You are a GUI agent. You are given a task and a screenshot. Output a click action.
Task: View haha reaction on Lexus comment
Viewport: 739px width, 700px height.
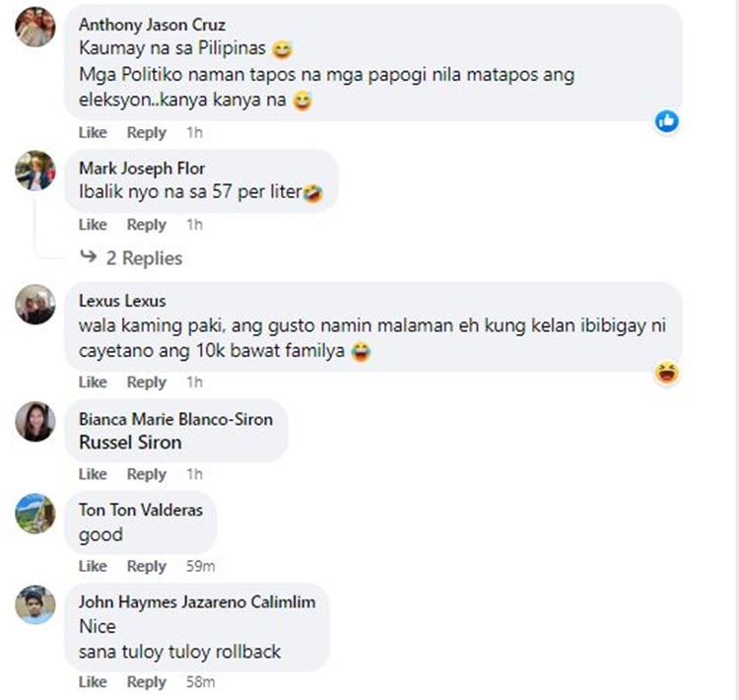pyautogui.click(x=667, y=373)
